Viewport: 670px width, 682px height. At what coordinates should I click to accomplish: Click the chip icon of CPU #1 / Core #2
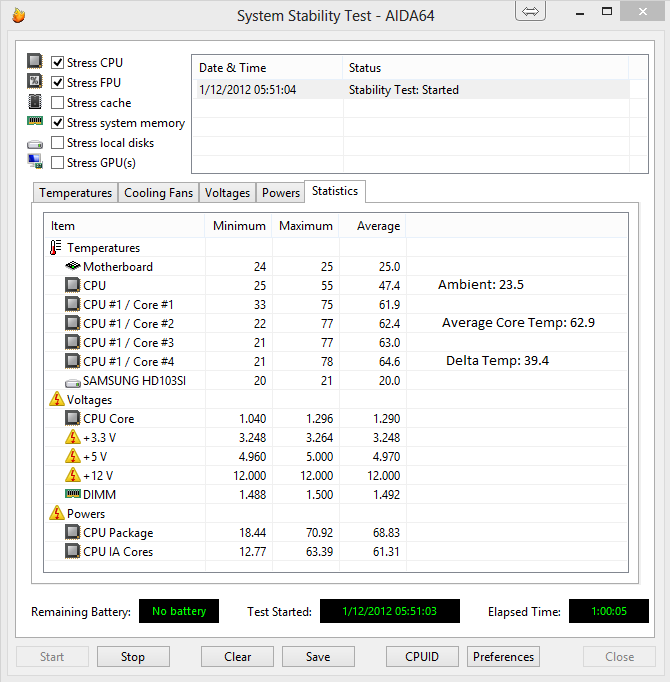[x=73, y=323]
